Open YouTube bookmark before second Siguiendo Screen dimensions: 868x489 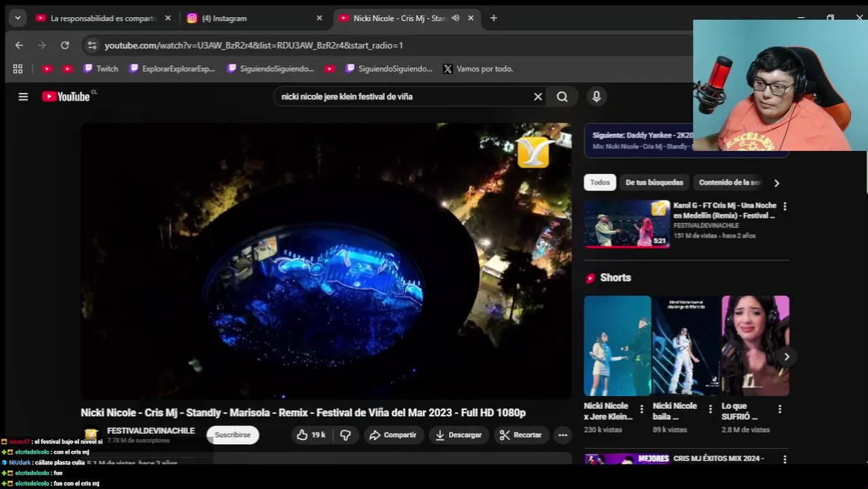(329, 69)
